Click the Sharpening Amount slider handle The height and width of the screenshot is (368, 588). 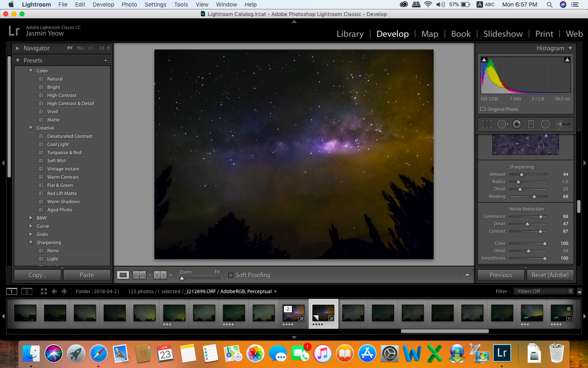tap(521, 175)
